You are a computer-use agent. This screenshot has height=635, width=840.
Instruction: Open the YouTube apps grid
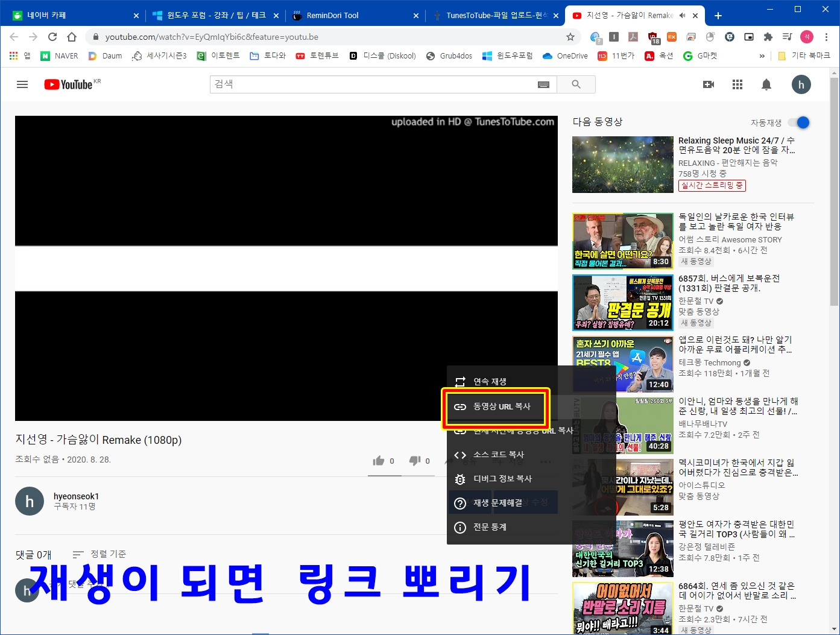pyautogui.click(x=737, y=84)
